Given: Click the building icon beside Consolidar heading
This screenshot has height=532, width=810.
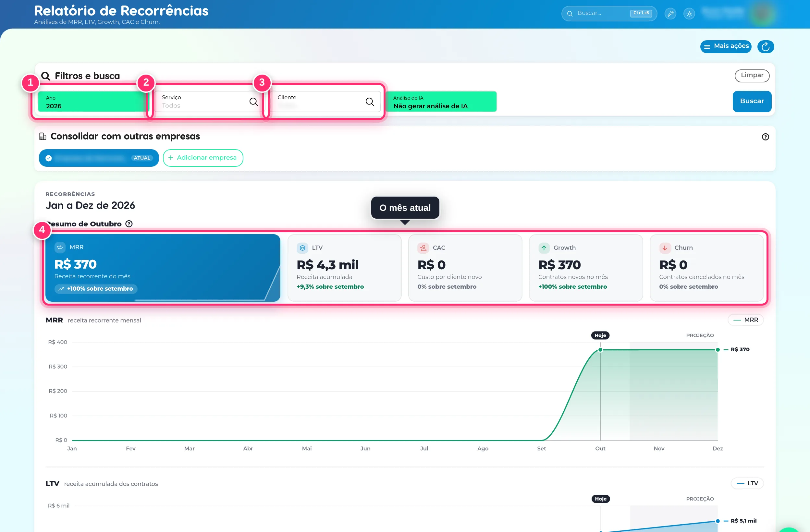Looking at the screenshot, I should click(43, 136).
